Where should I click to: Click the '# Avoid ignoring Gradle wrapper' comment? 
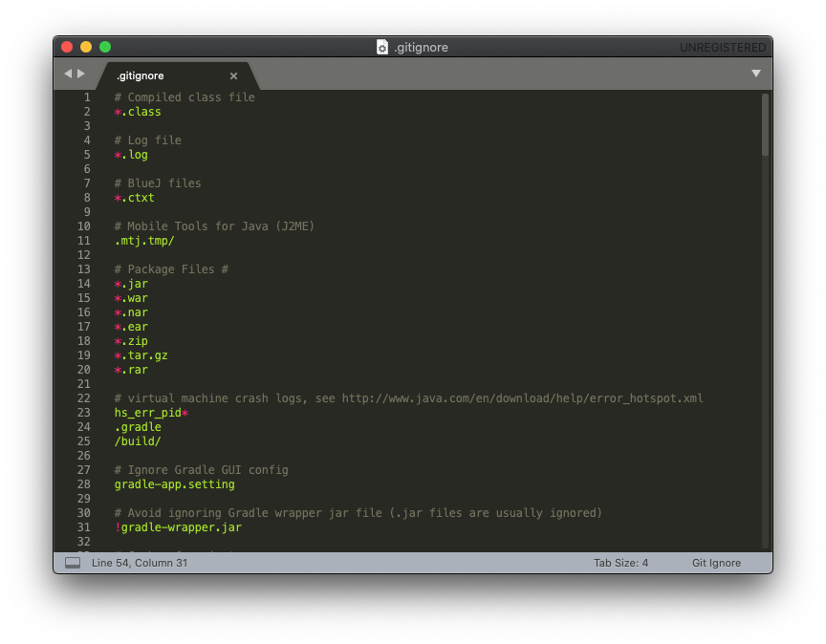pos(359,513)
